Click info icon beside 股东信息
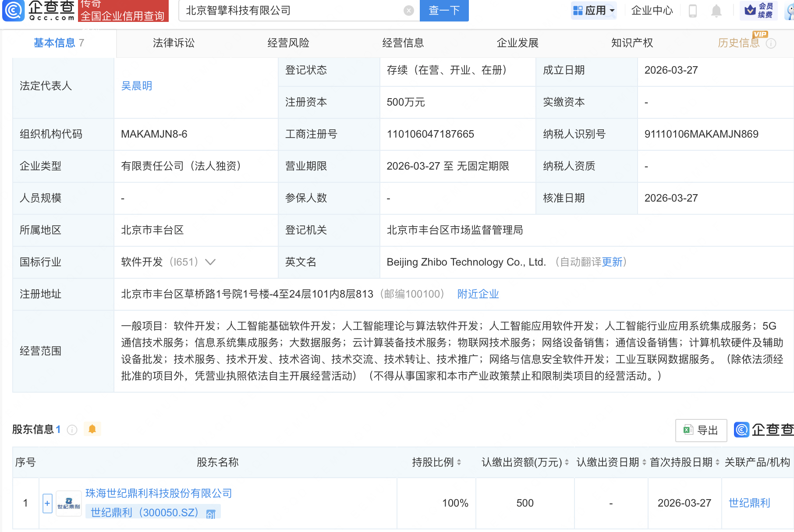794x532 pixels. (71, 430)
